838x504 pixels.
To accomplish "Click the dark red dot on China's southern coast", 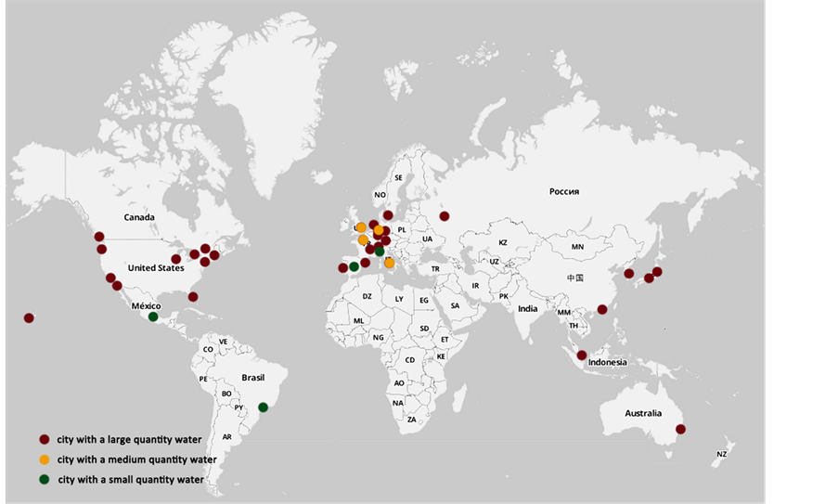I will pos(602,309).
